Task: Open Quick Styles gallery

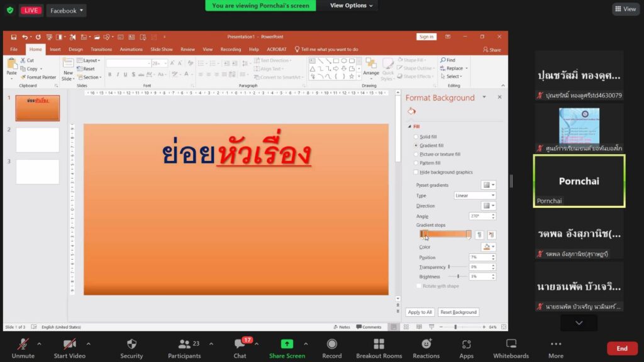Action: pyautogui.click(x=387, y=69)
